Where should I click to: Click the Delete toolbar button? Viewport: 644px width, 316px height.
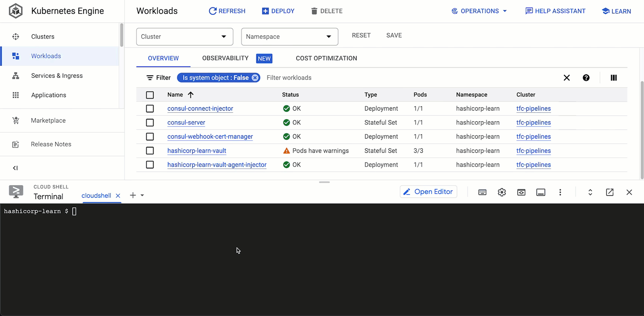tap(326, 11)
